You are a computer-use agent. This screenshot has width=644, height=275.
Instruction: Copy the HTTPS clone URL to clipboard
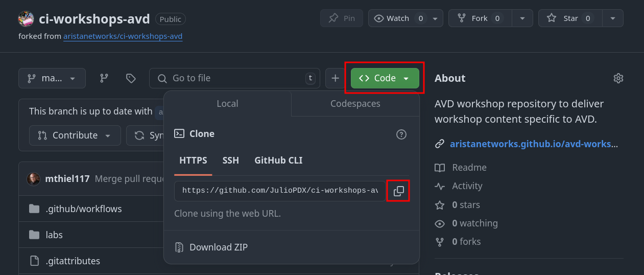point(398,191)
